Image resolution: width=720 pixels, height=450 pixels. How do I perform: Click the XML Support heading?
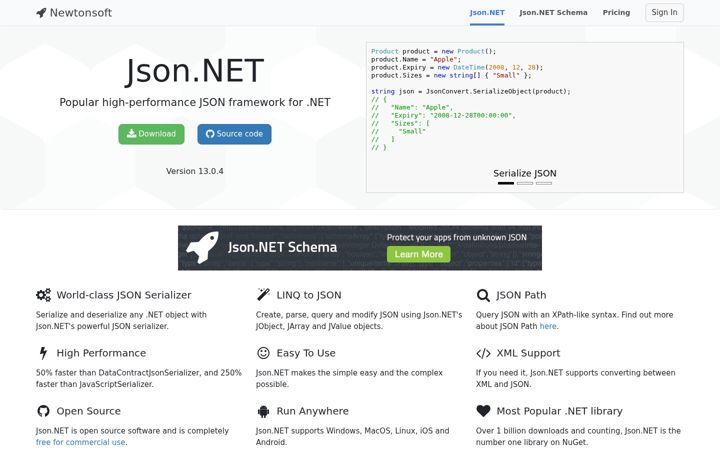(528, 353)
